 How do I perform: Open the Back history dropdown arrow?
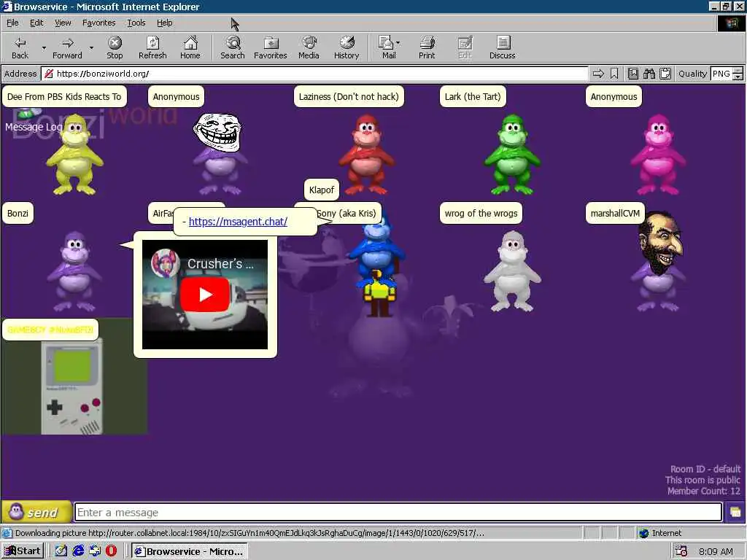tap(44, 47)
